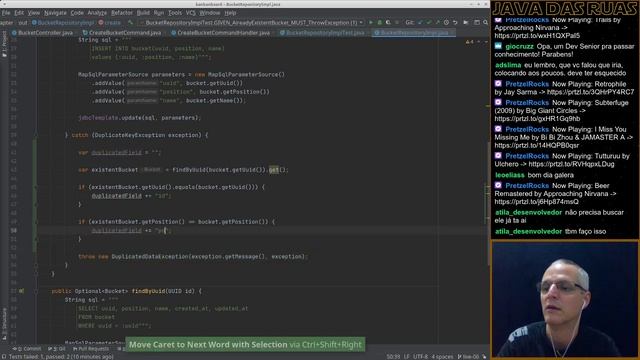This screenshot has height=360, width=640.
Task: Open the Run menu
Action: coord(158,13)
